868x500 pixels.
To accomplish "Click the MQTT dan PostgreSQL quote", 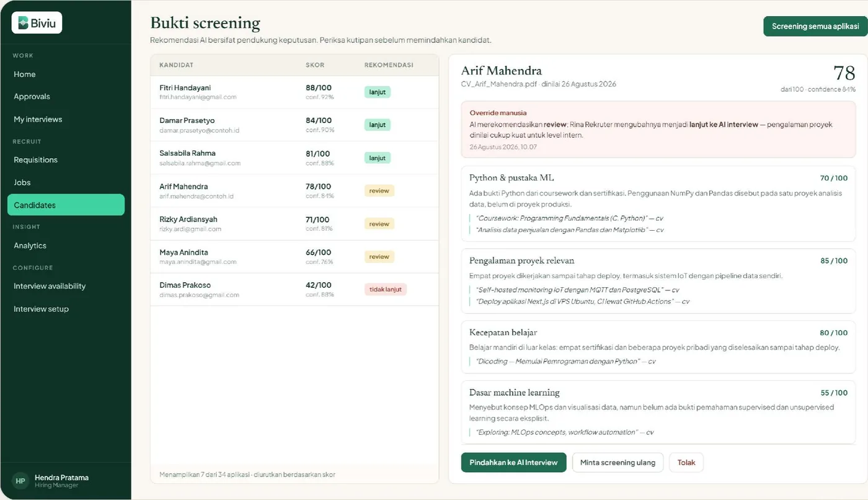I will pyautogui.click(x=577, y=290).
